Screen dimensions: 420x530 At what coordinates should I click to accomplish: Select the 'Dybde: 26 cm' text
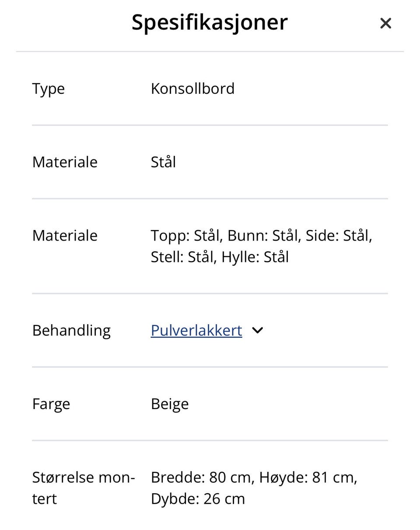pyautogui.click(x=198, y=499)
